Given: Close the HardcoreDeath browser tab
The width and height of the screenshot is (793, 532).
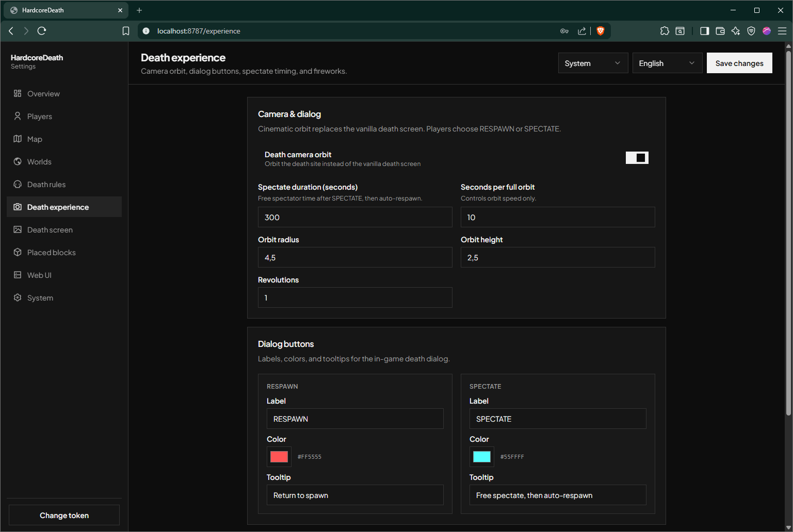Looking at the screenshot, I should pyautogui.click(x=120, y=10).
